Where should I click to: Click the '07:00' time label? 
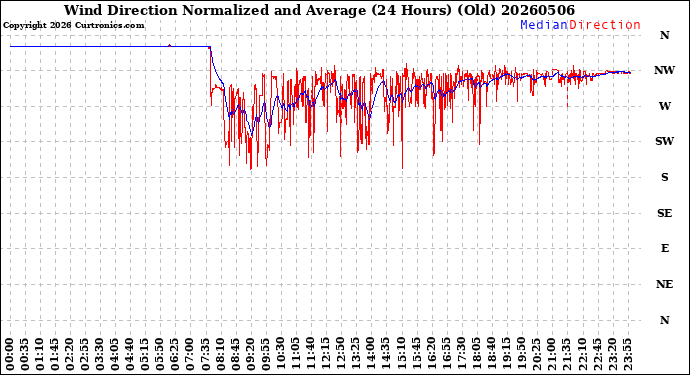pyautogui.click(x=190, y=355)
